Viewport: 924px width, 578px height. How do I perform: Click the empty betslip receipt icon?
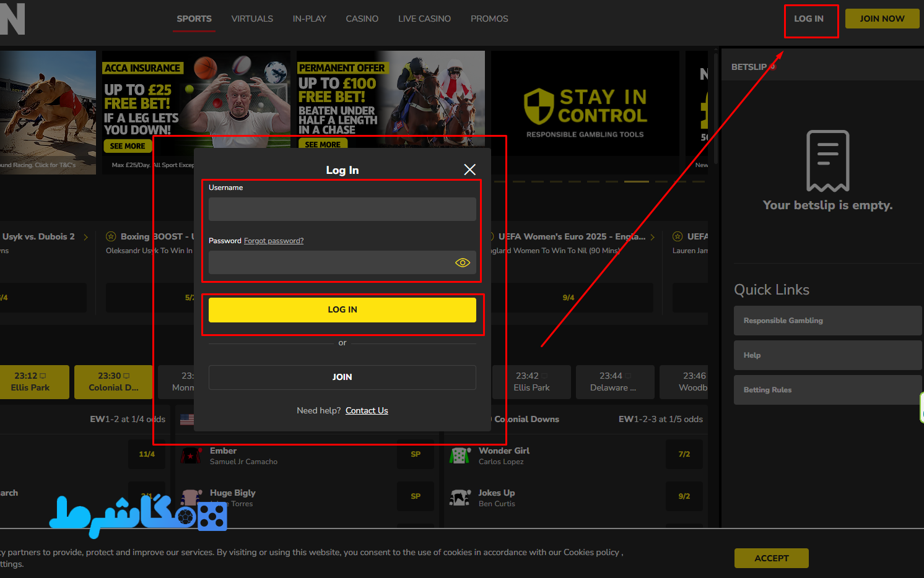[828, 161]
